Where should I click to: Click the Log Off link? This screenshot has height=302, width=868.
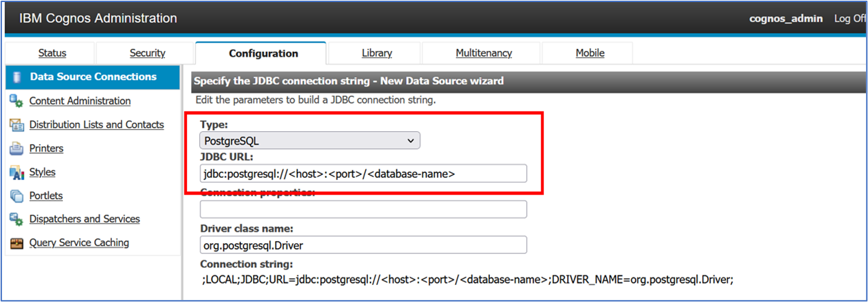850,18
